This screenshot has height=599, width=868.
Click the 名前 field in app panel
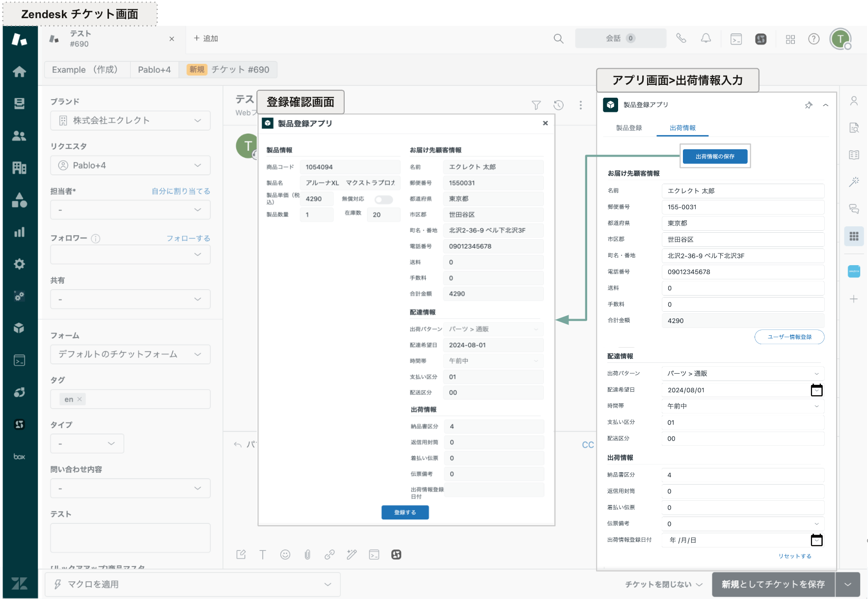743,191
